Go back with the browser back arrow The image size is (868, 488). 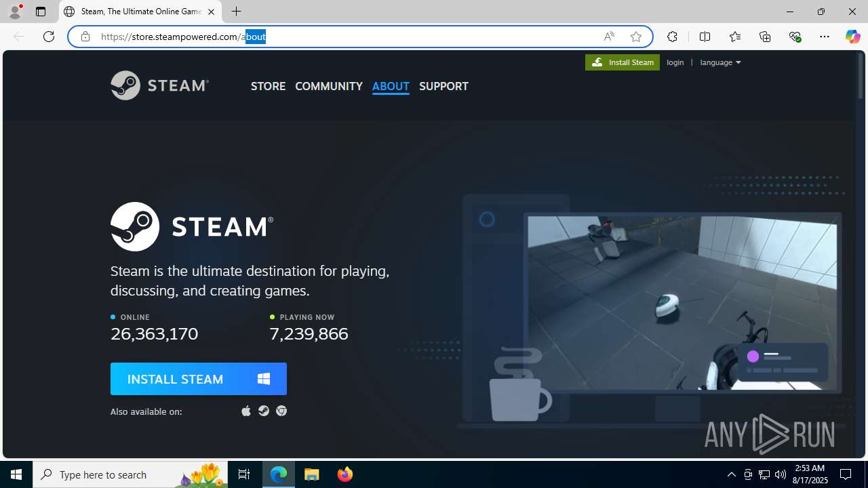tap(19, 37)
